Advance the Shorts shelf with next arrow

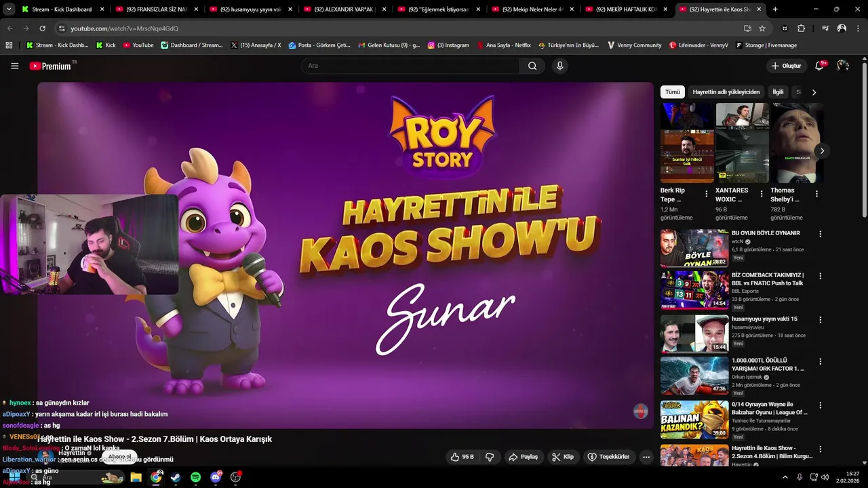[x=822, y=150]
